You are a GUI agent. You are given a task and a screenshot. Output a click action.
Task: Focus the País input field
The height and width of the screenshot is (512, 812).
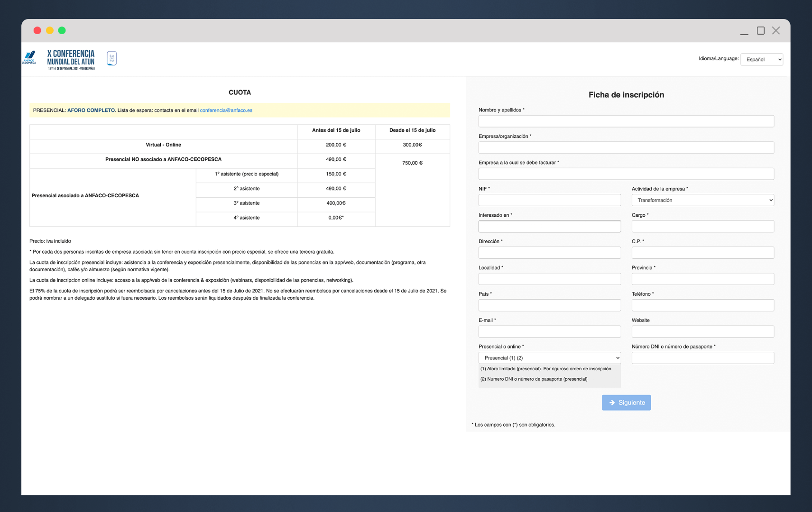pos(550,305)
